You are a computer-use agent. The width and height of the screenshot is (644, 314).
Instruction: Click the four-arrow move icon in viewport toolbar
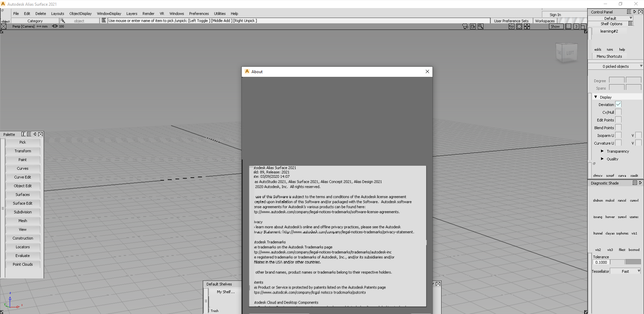[x=527, y=27]
